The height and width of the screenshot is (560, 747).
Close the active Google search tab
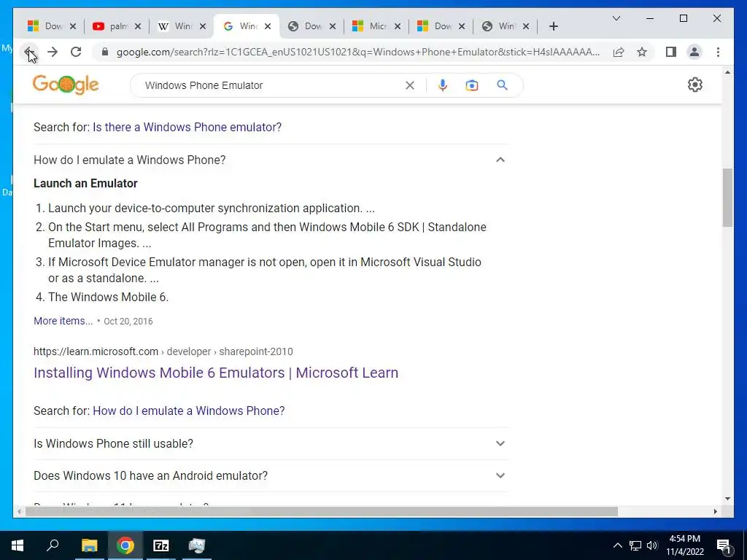(268, 26)
